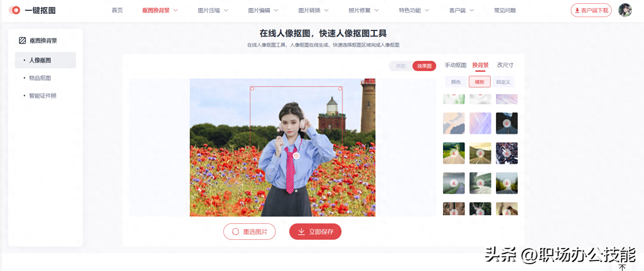Open 常见问题 in the navigation
The width and height of the screenshot is (644, 271).
point(505,11)
